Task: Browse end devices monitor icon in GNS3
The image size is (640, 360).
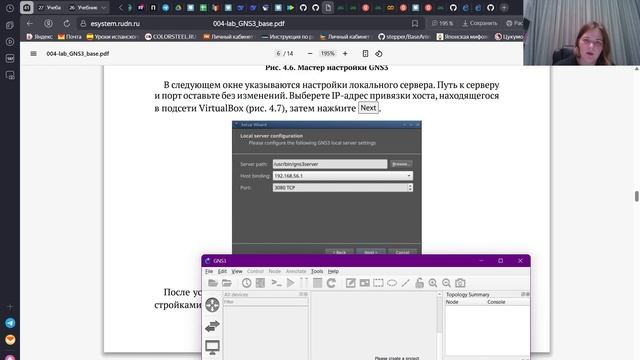Action: click(x=212, y=347)
